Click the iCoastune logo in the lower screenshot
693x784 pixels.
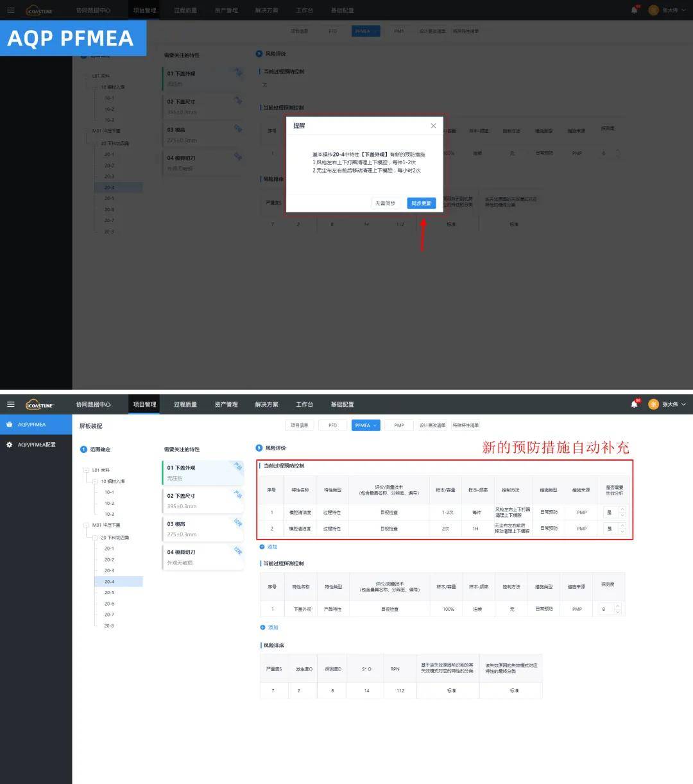(x=40, y=405)
